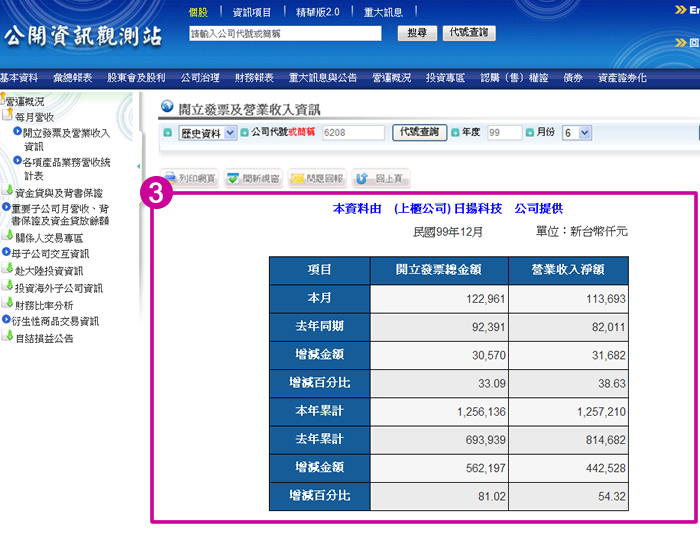Open the 重大訊息與公告 menu

pos(322,77)
